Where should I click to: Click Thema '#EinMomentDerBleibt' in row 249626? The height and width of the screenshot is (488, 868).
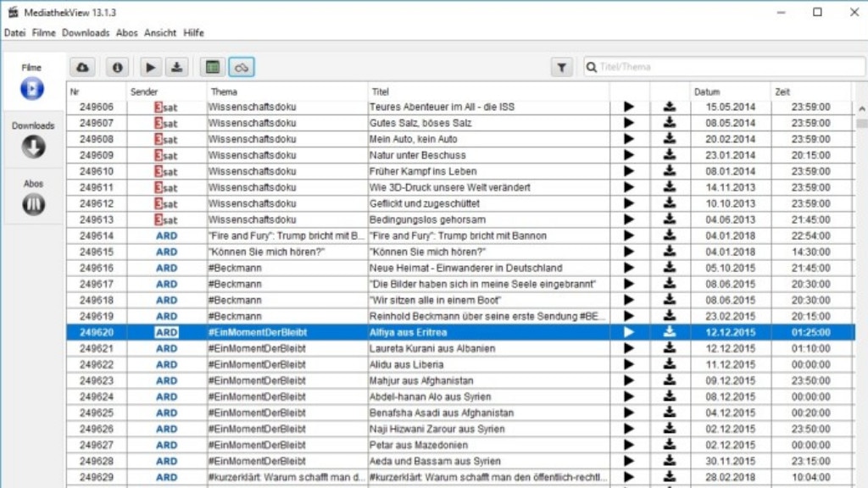pos(257,429)
